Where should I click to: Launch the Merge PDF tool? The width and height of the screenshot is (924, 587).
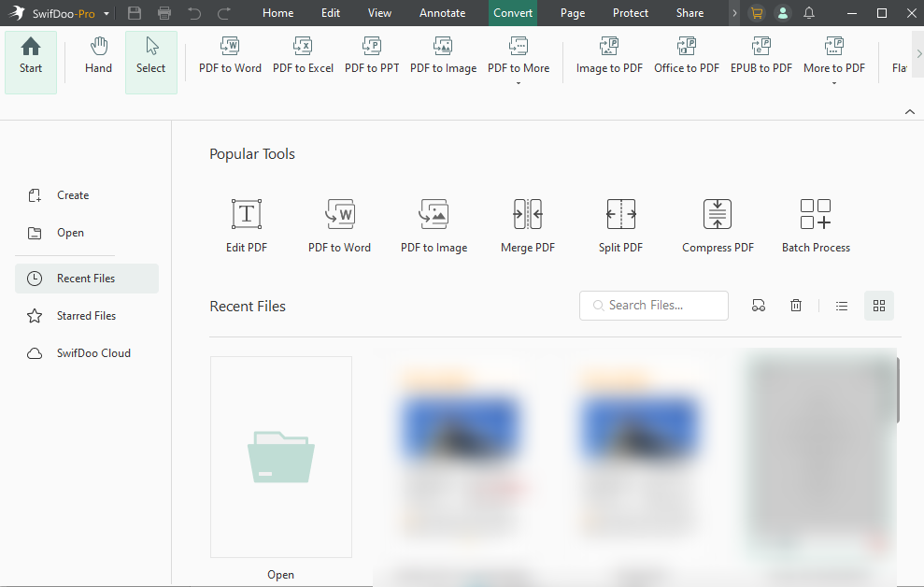pyautogui.click(x=527, y=222)
